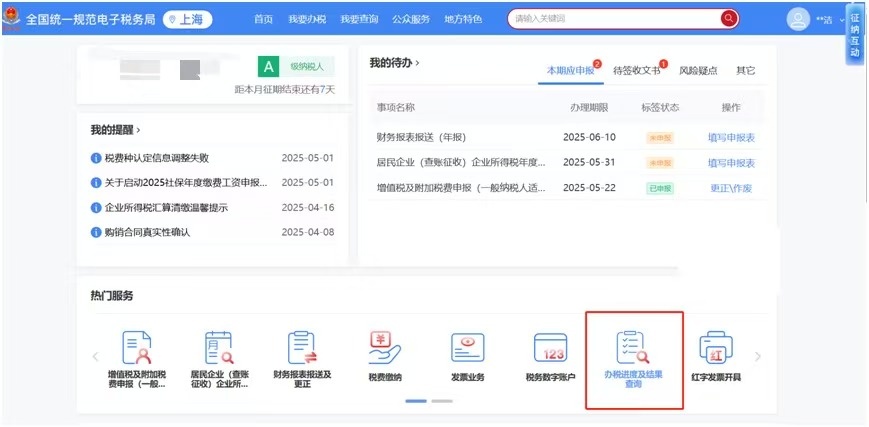869x427 pixels.
Task: Switch to 待签收文书 tab
Action: (636, 71)
